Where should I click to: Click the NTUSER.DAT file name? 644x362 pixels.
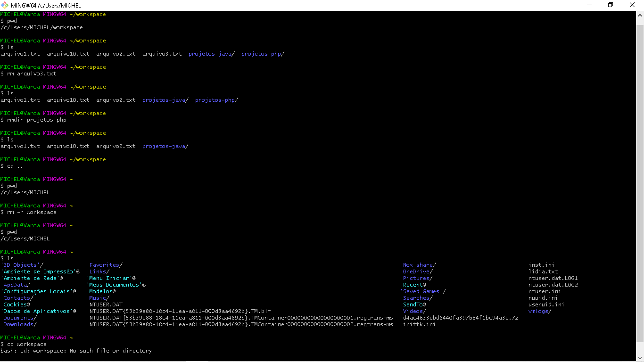coord(106,304)
